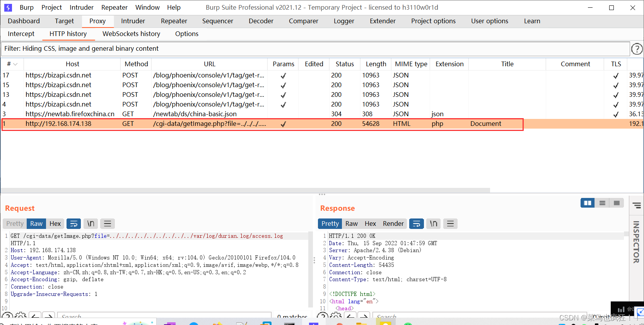Open the Project options tab
644x325 pixels.
pos(433,21)
